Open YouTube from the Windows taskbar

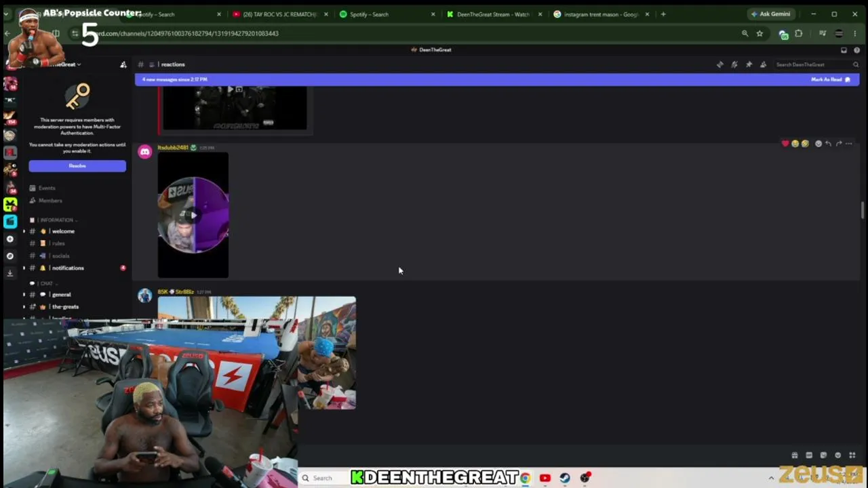click(545, 478)
